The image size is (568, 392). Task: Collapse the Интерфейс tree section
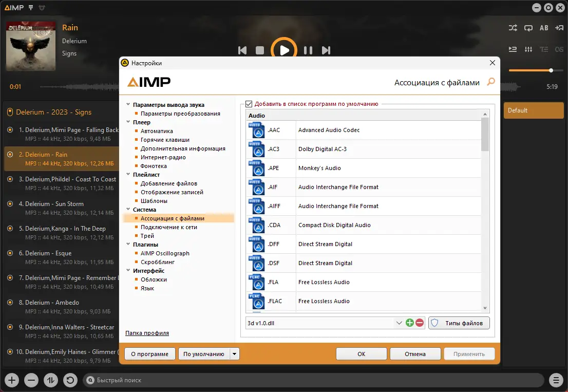click(128, 270)
